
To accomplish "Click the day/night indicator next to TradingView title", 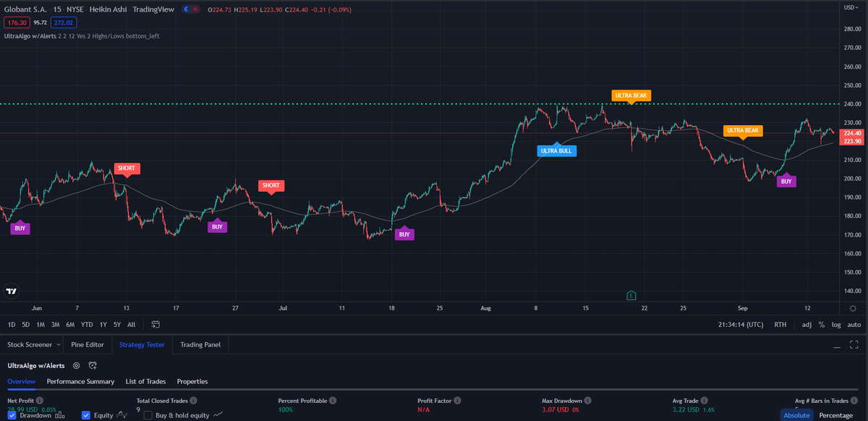I will click(190, 9).
